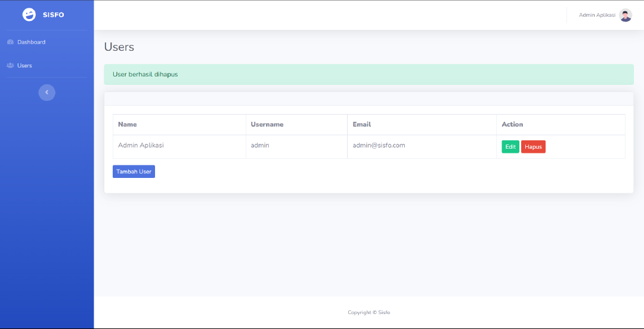Click the Users group icon in sidebar
644x329 pixels.
click(x=10, y=66)
